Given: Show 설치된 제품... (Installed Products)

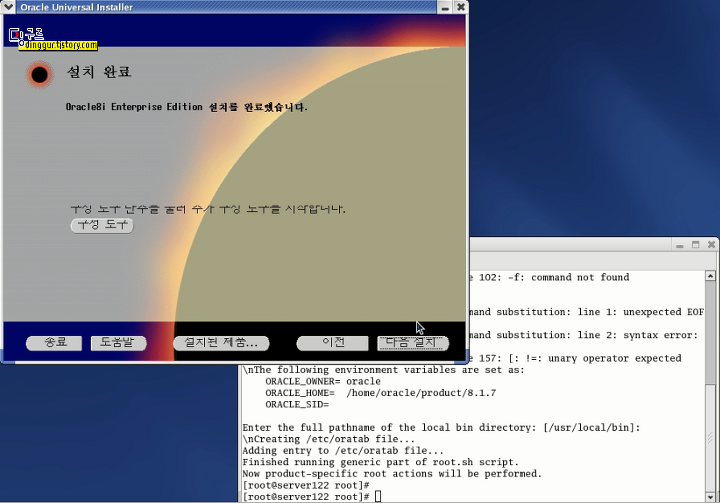Looking at the screenshot, I should [221, 343].
